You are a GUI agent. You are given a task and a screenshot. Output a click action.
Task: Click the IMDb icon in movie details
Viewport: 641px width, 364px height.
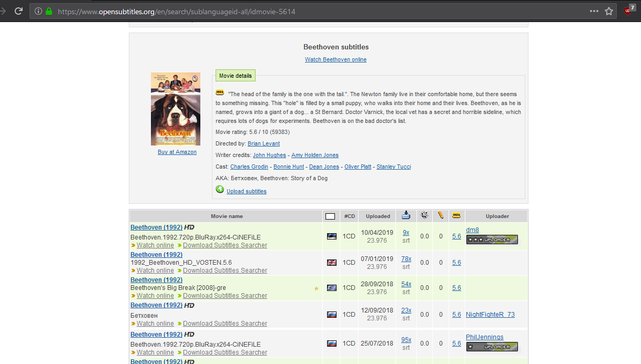[x=220, y=92]
